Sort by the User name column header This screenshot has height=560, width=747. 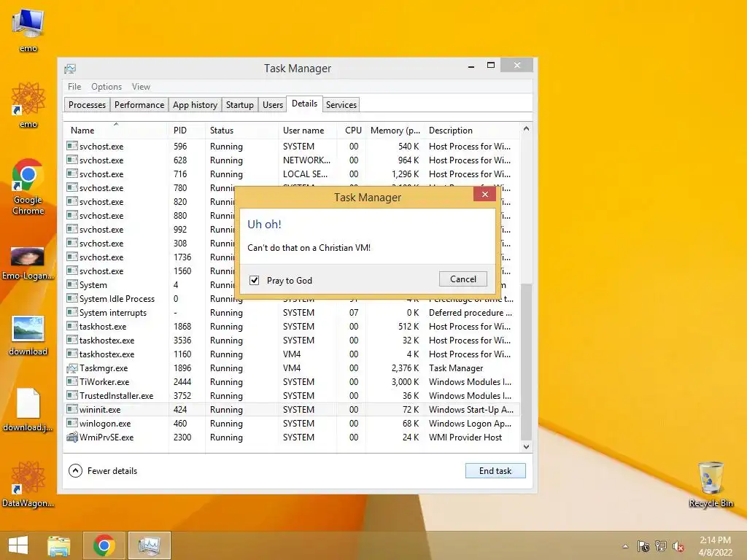point(307,130)
